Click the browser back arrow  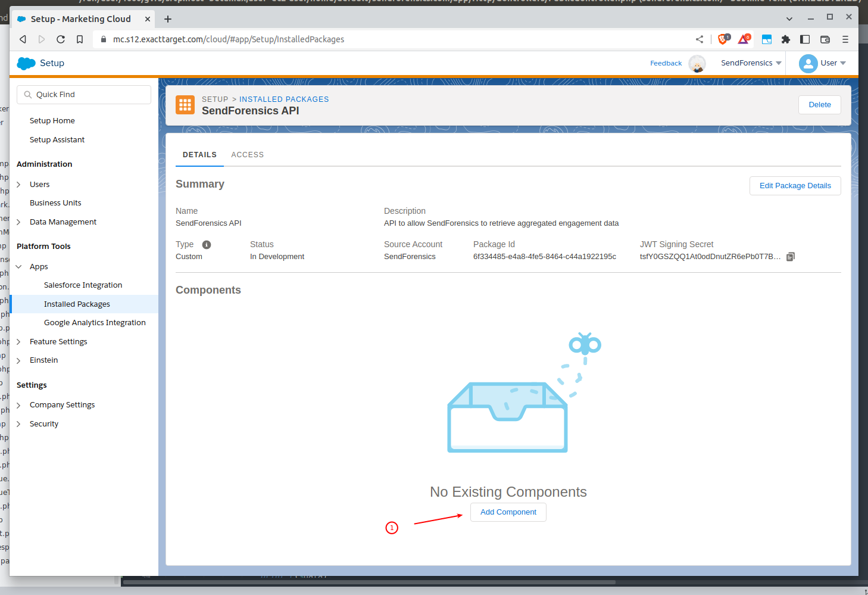(23, 39)
